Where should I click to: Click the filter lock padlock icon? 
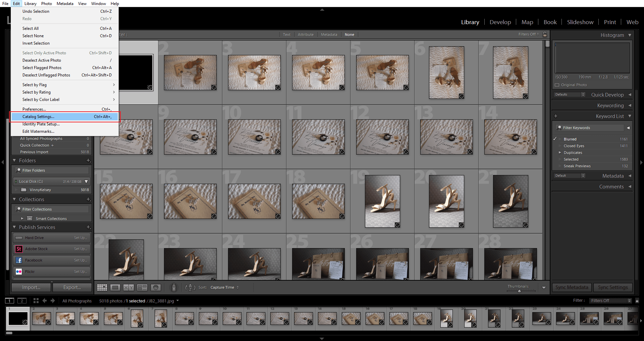[545, 34]
